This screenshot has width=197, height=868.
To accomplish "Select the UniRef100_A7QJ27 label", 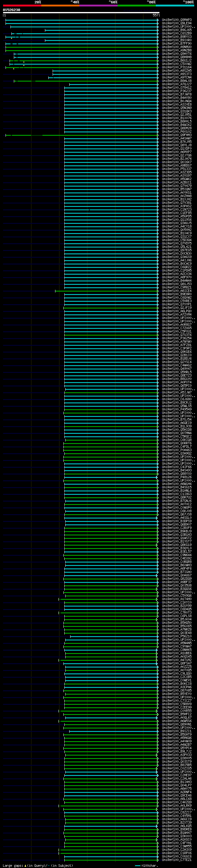I will (x=176, y=84).
